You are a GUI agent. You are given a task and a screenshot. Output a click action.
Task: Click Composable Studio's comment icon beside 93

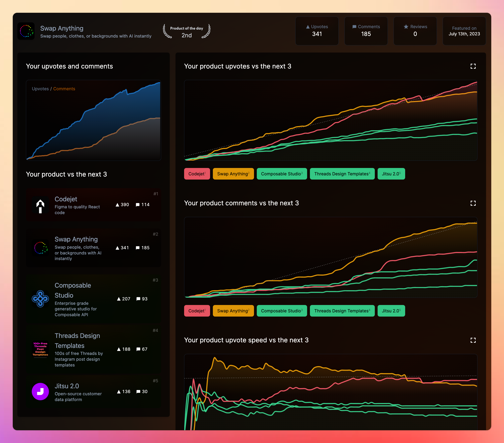click(x=138, y=299)
